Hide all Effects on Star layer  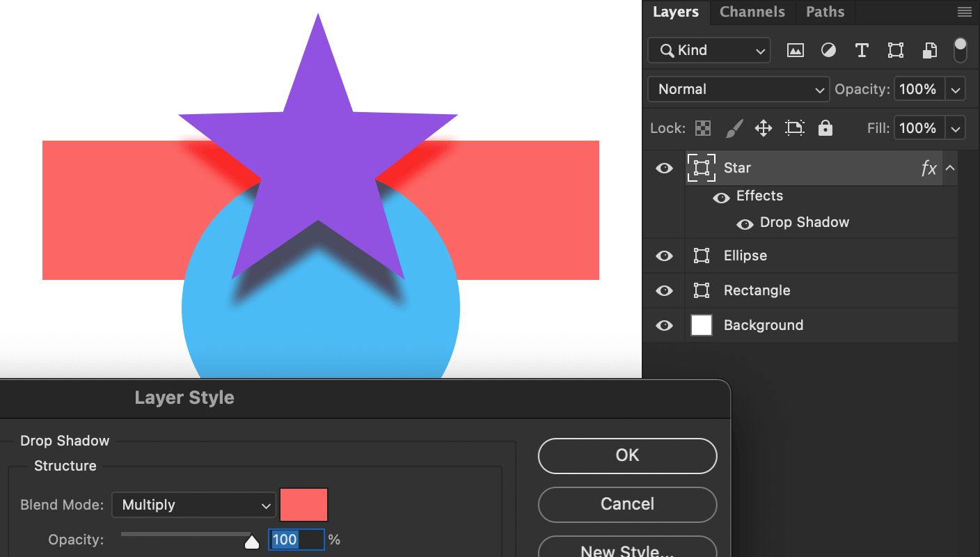point(721,198)
